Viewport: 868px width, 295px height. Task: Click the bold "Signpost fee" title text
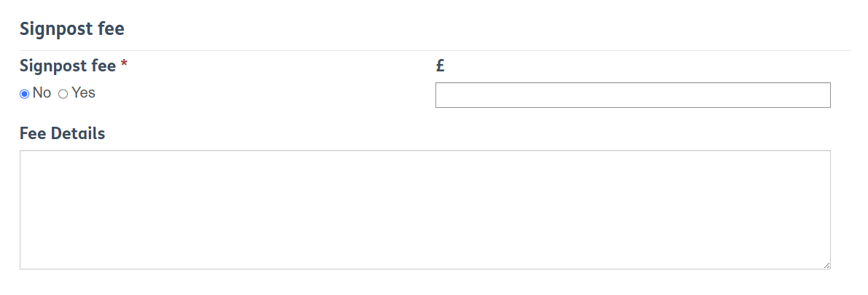[71, 29]
